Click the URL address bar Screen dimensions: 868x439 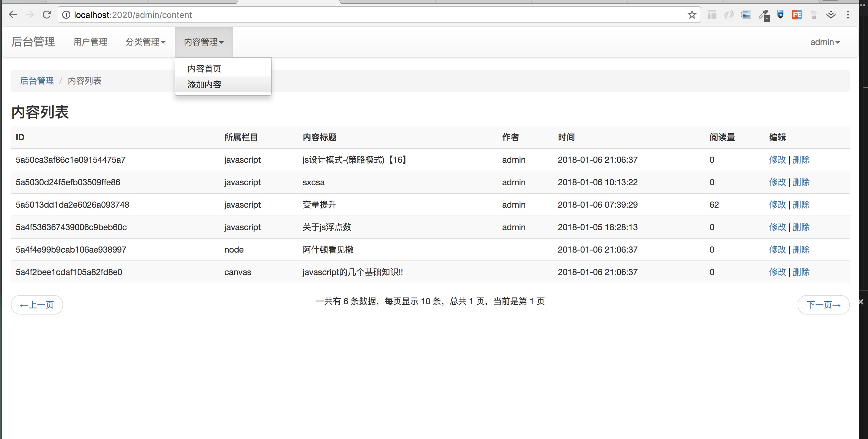[371, 15]
